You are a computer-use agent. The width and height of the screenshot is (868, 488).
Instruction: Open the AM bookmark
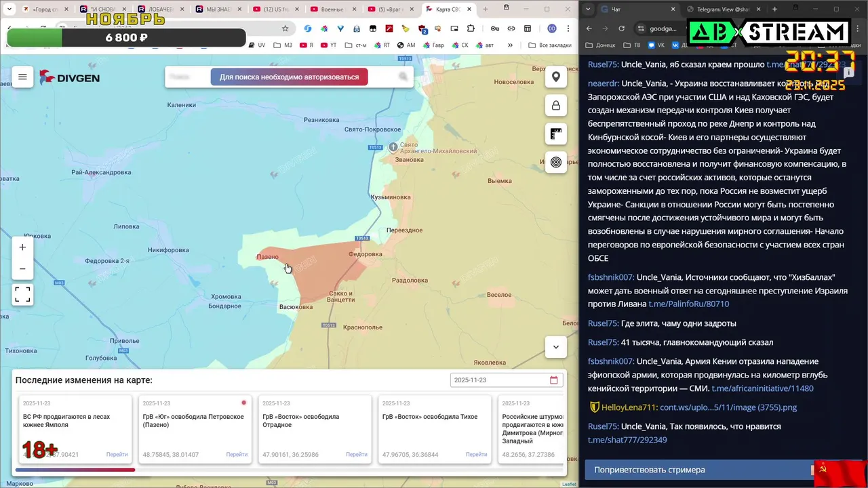pos(406,45)
